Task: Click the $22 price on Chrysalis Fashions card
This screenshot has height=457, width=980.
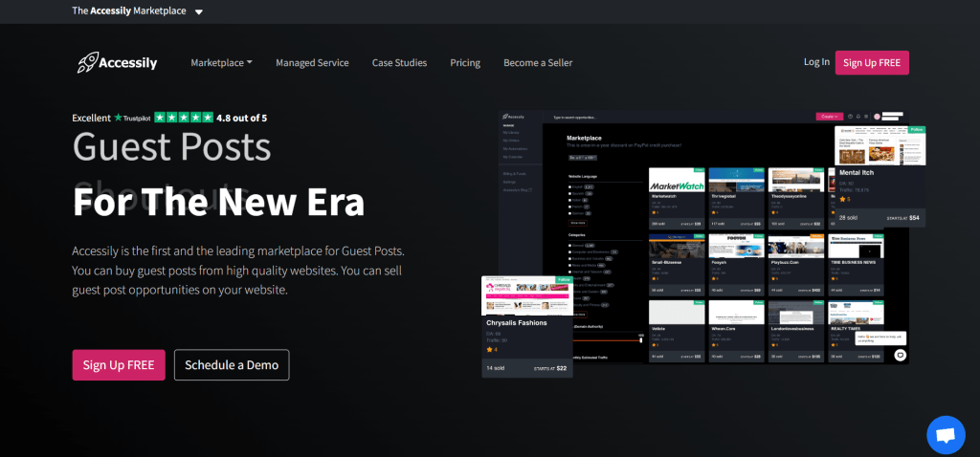Action: click(561, 368)
